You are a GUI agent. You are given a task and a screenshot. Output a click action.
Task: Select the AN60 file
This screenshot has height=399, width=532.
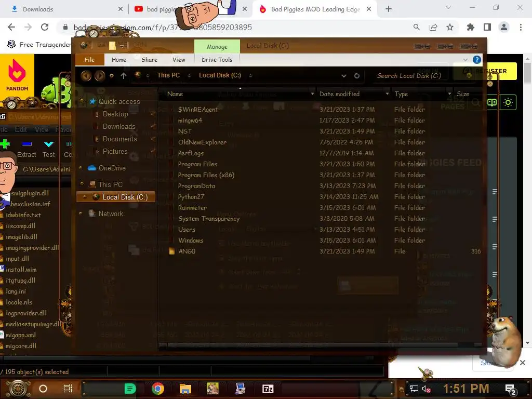[187, 251]
